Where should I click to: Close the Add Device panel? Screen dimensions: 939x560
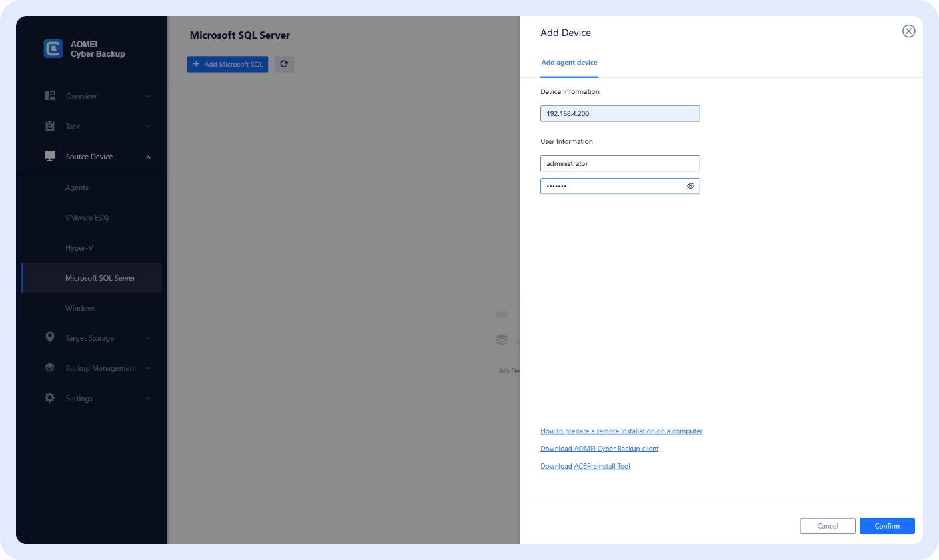(x=908, y=31)
